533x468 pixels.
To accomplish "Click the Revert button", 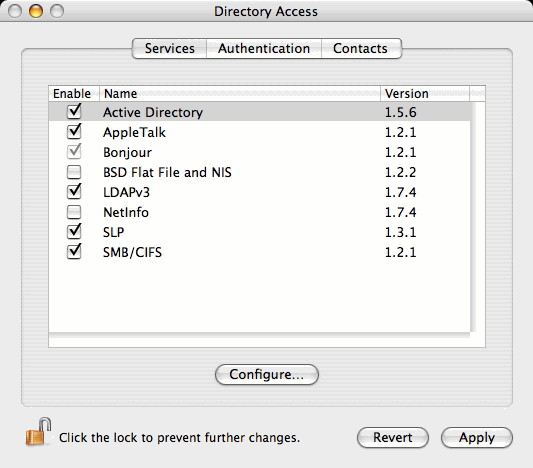I will 393,437.
